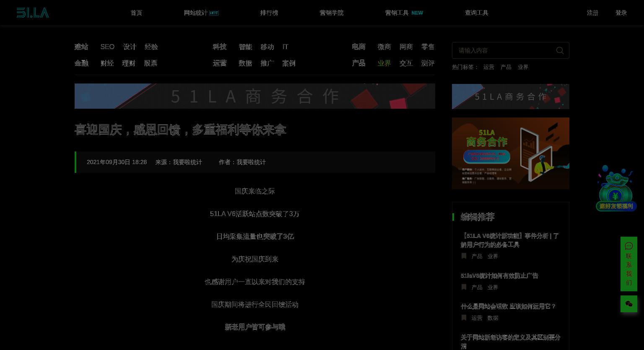The image size is (644, 350).
Task: Select the 推广 category
Action: [x=267, y=63]
